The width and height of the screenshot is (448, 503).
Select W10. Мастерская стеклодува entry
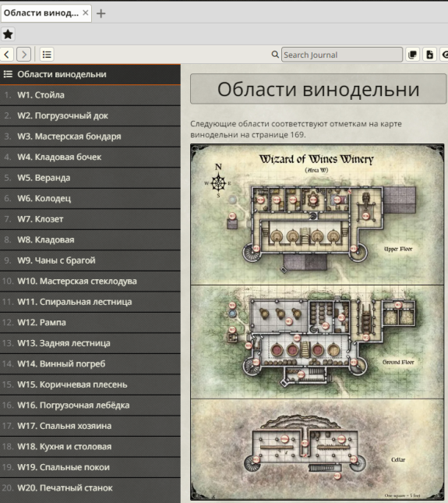[x=90, y=281]
